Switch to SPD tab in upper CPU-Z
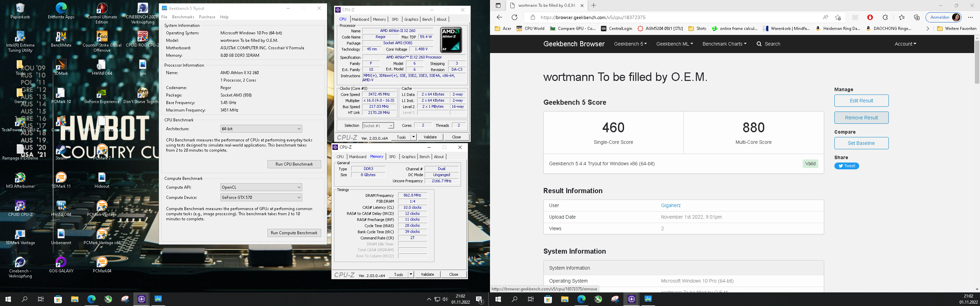The image size is (980, 306). (x=395, y=19)
